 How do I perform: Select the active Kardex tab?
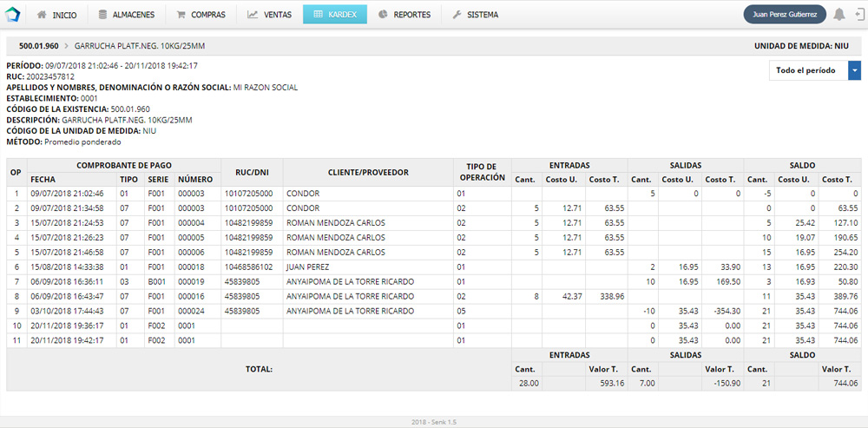click(x=334, y=15)
